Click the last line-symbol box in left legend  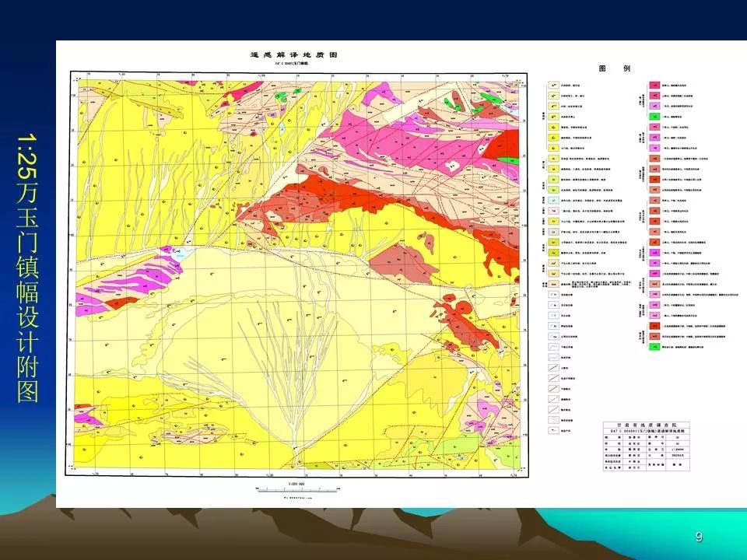pyautogui.click(x=553, y=430)
